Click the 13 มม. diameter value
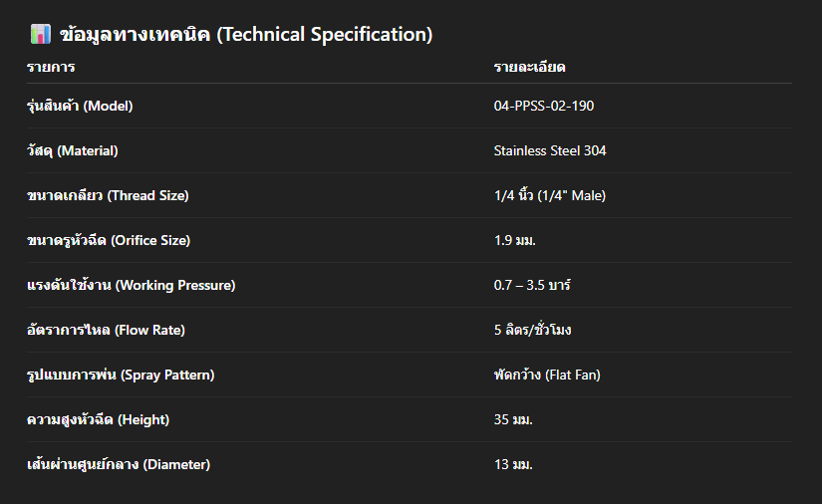 pos(513,464)
